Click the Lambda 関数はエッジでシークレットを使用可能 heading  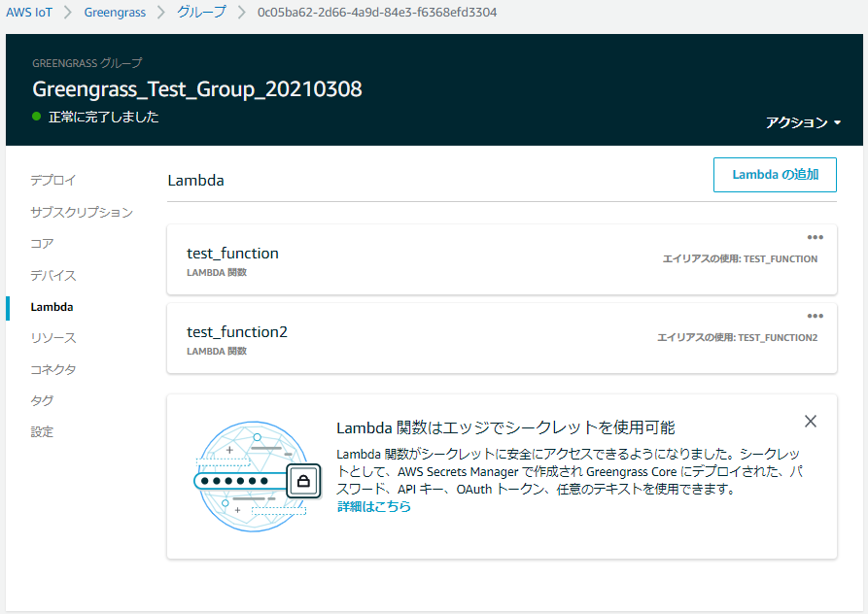(x=505, y=427)
